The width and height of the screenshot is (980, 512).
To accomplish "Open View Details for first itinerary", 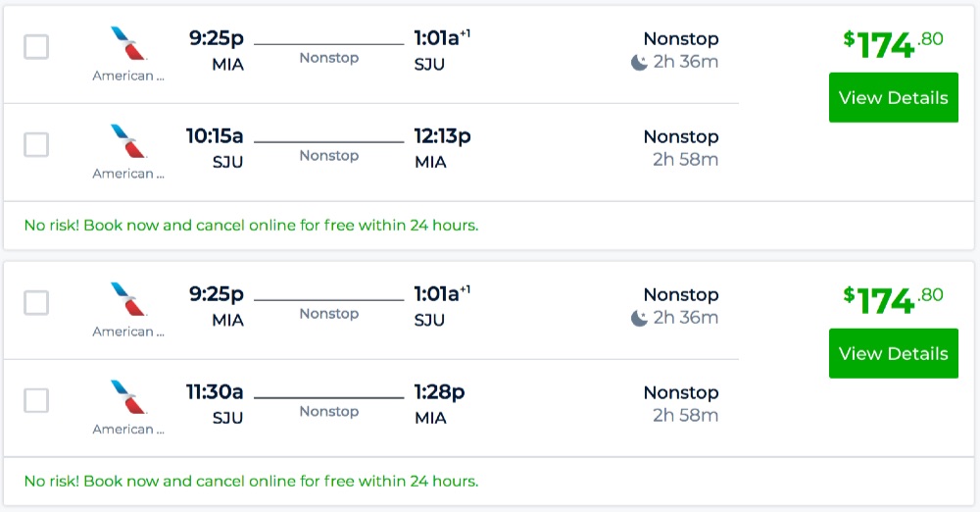I will point(893,98).
